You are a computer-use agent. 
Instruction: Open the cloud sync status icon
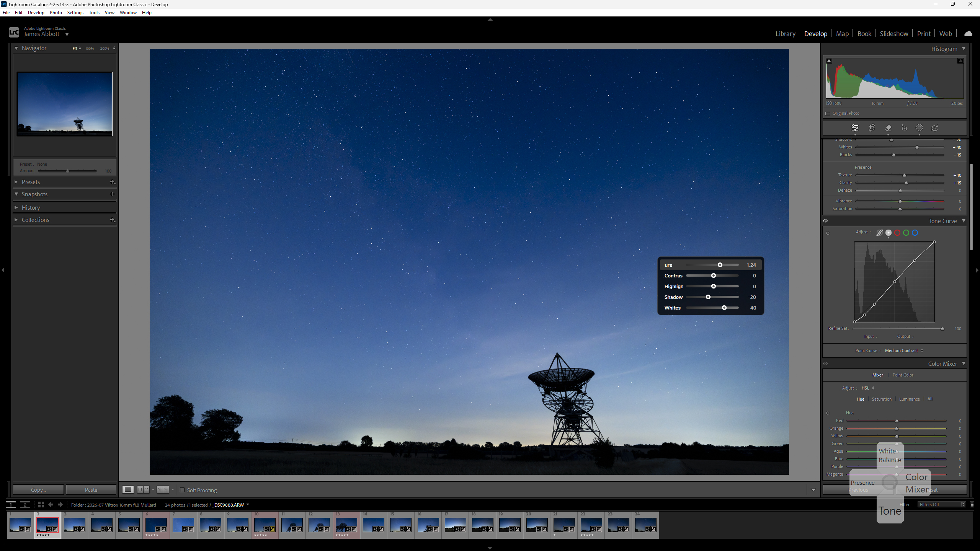(x=968, y=34)
